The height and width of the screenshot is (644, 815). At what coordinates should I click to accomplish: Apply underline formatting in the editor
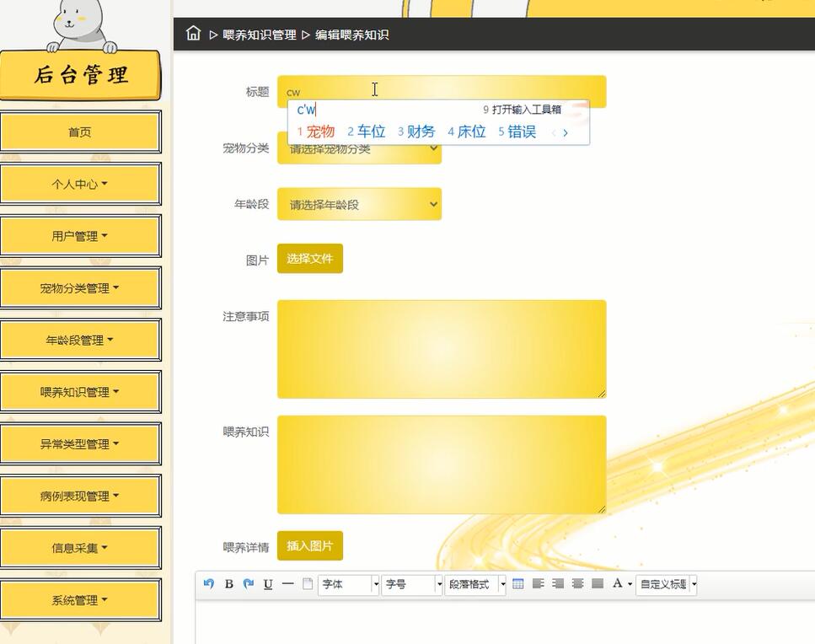pos(267,584)
